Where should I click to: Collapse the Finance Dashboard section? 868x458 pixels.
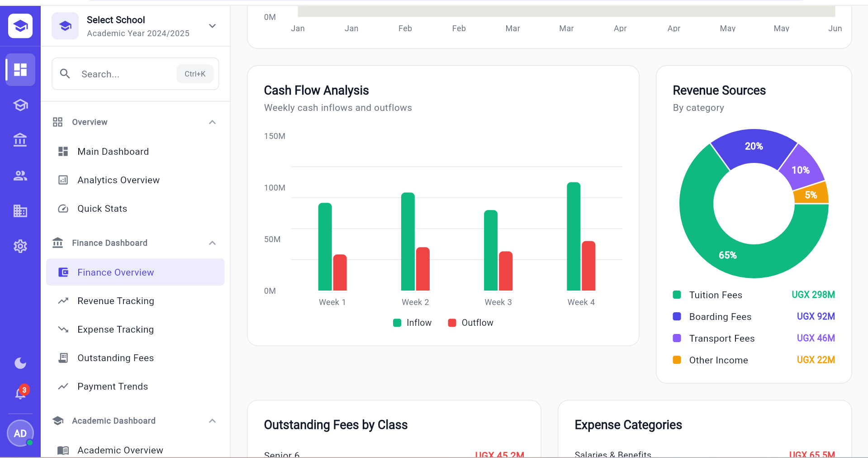212,243
